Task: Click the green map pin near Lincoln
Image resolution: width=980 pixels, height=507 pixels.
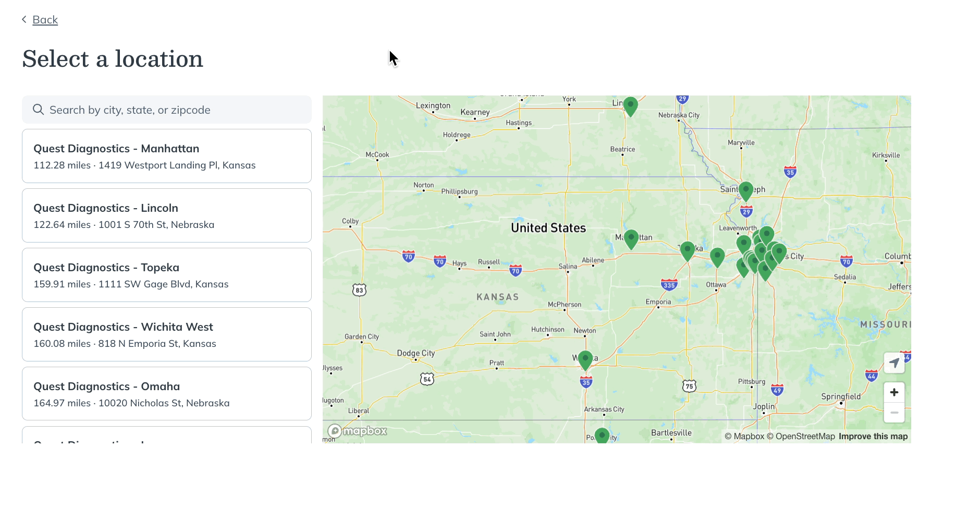Action: 631,106
